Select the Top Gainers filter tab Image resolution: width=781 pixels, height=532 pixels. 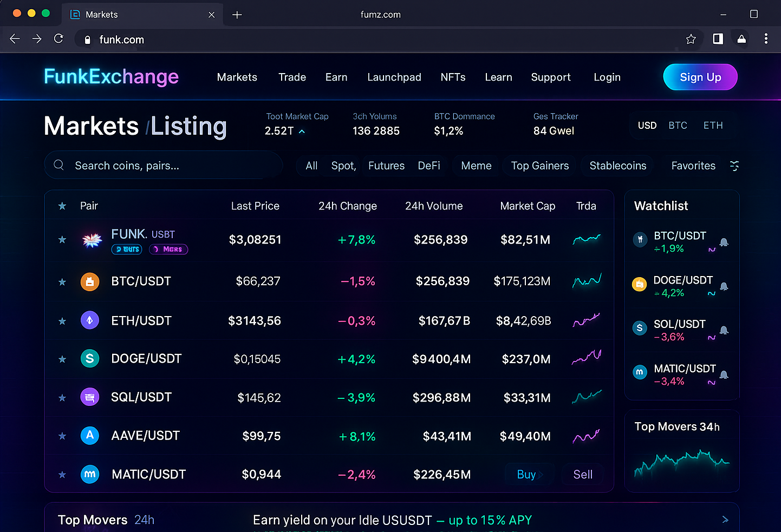539,166
